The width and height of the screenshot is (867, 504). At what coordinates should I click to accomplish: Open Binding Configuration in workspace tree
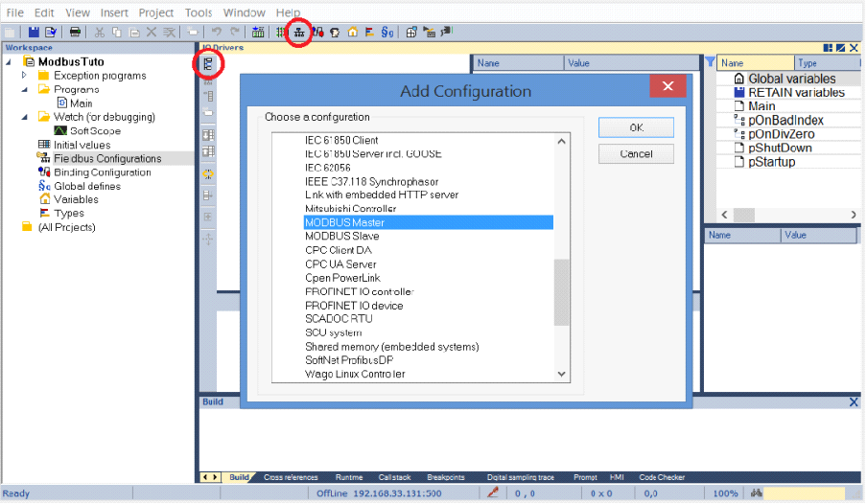[103, 172]
